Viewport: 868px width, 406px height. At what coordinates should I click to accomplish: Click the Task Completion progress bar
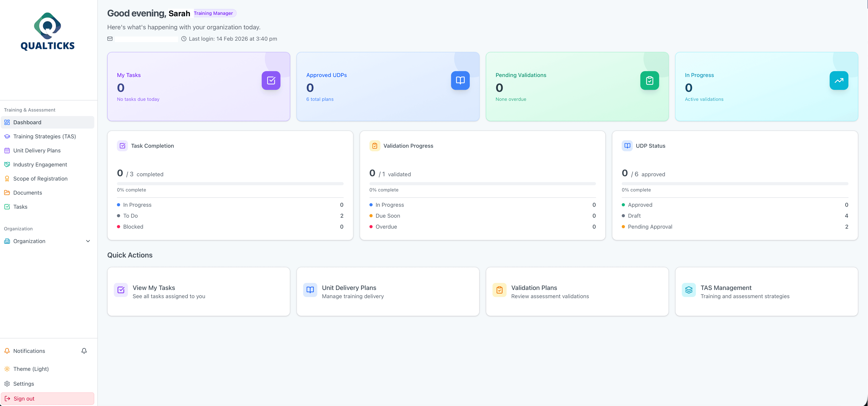pyautogui.click(x=230, y=184)
